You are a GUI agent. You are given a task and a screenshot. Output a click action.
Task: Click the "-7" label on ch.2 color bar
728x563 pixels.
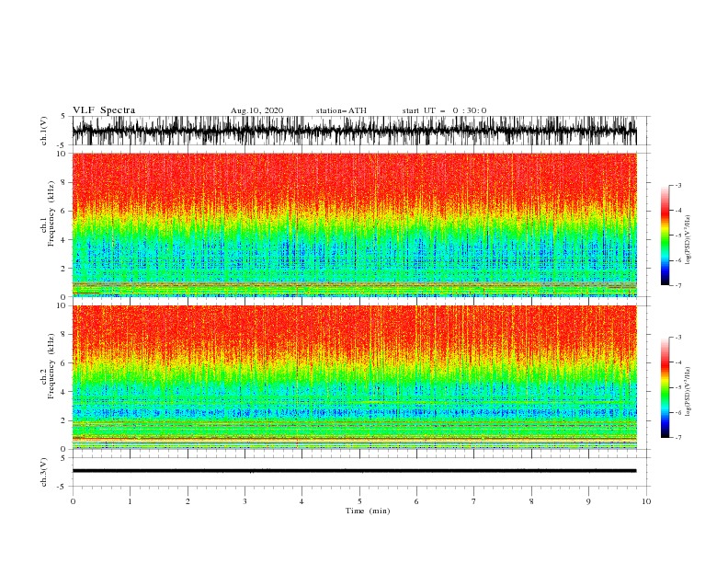[x=678, y=437]
